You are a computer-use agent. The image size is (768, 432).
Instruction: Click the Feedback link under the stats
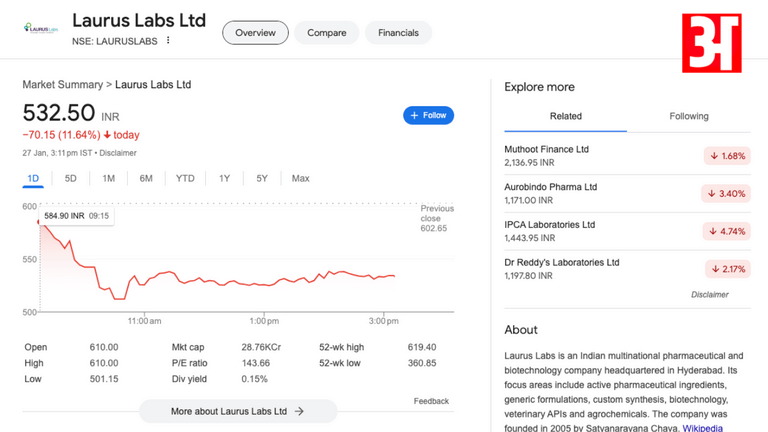tap(431, 401)
